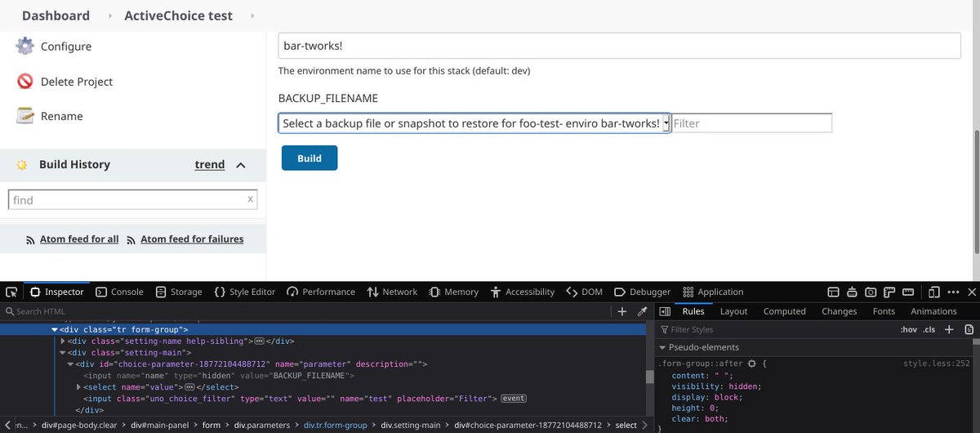
Task: Open the Style Editor tab
Action: pyautogui.click(x=245, y=292)
